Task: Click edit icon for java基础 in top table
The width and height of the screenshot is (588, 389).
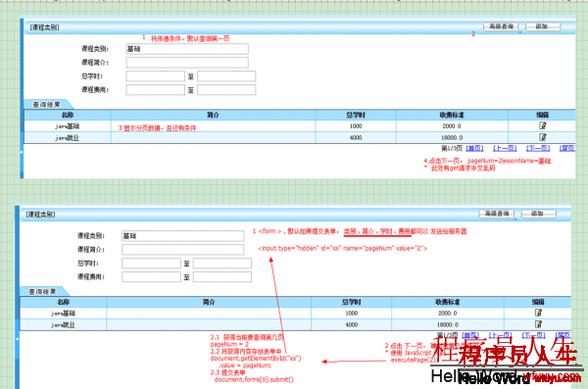Action: [x=542, y=125]
